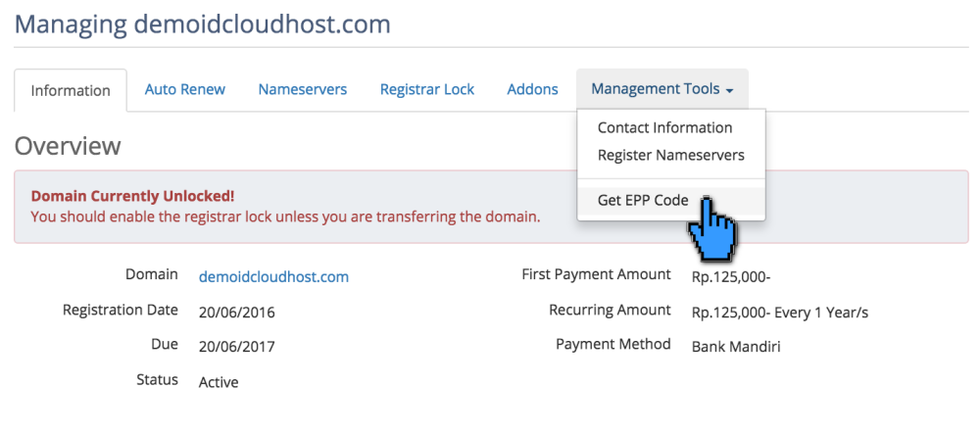Viewport: 980px width, 434px height.
Task: Click the Bank Mandiri payment method
Action: 736,347
